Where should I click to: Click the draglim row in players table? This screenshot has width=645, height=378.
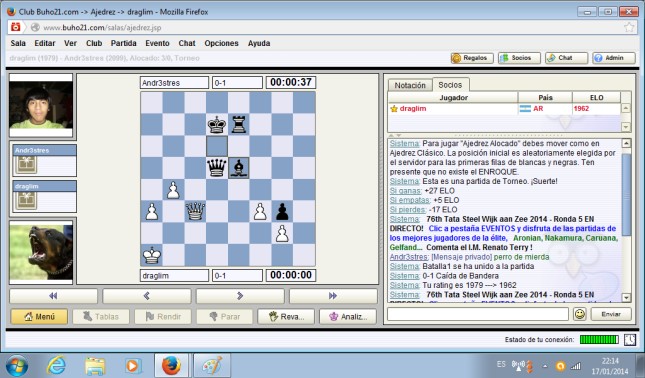[504, 109]
